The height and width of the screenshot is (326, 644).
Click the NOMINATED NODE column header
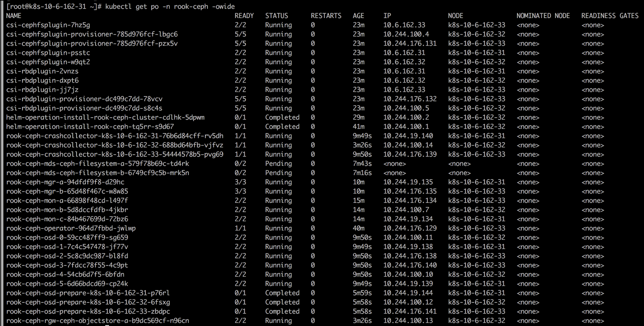coord(543,16)
